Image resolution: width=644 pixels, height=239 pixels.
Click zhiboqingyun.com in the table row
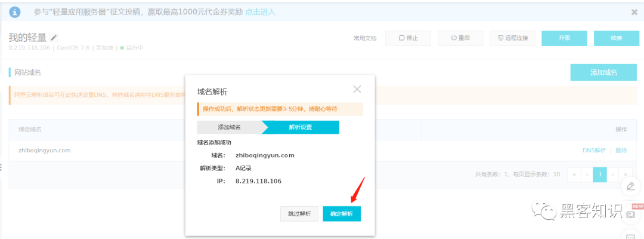(45, 150)
